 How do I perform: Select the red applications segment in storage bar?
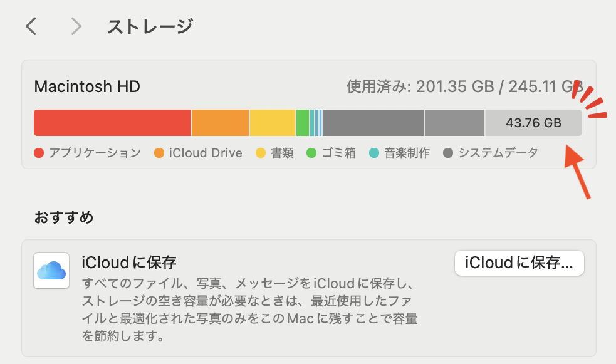pos(112,123)
